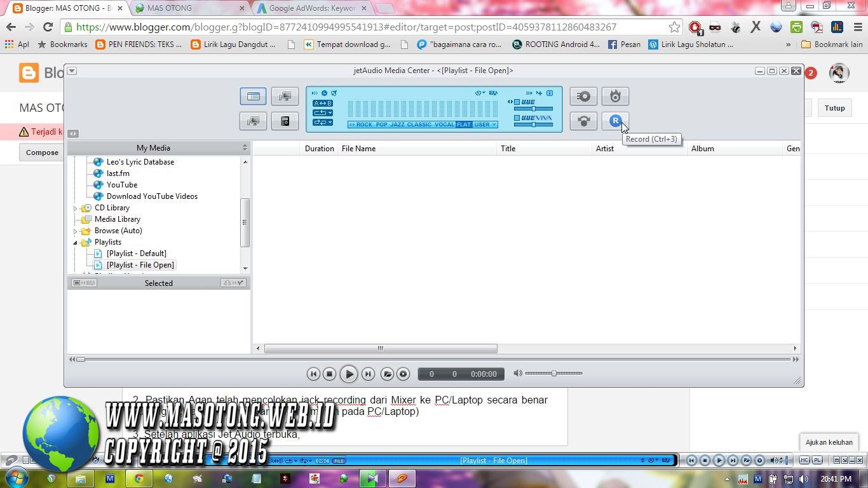The height and width of the screenshot is (488, 868).
Task: Open last.fm in My Media tree
Action: 118,173
